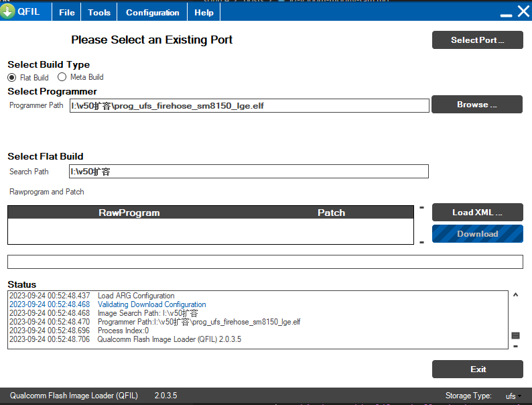532x405 pixels.
Task: Open the File menu
Action: pos(67,12)
